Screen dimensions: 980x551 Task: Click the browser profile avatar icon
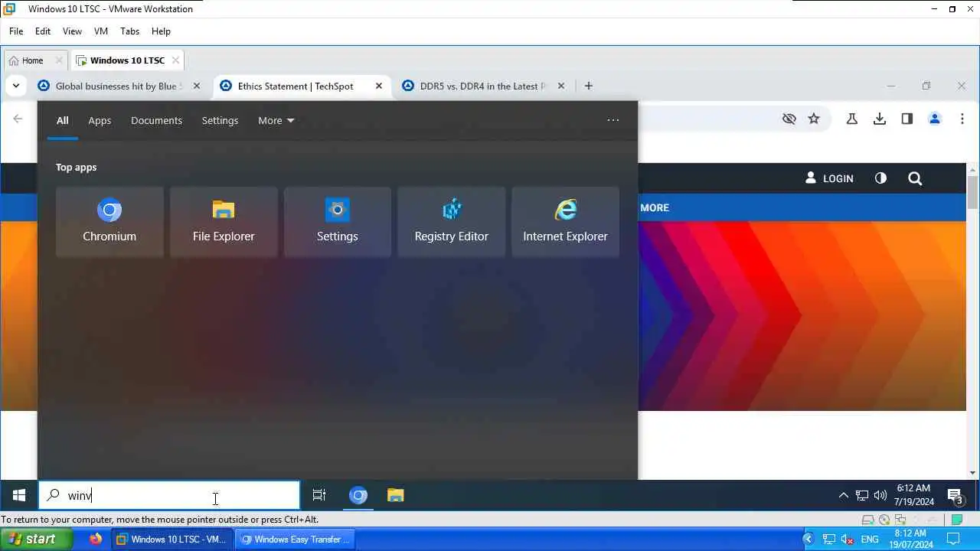[x=934, y=119]
